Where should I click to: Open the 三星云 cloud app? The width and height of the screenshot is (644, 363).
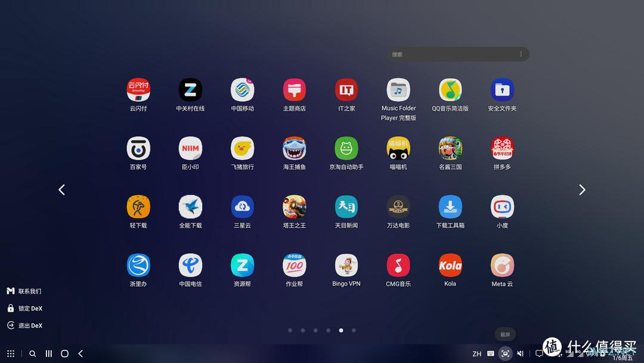pyautogui.click(x=242, y=207)
